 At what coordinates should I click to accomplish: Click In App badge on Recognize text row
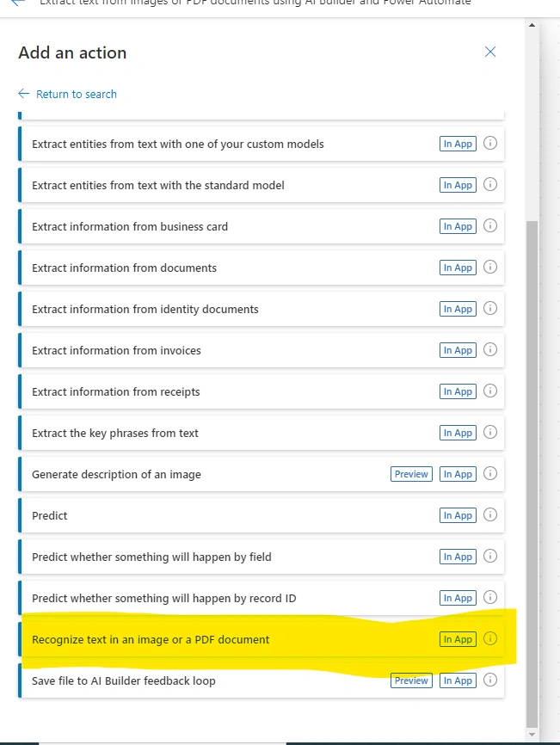pos(458,639)
